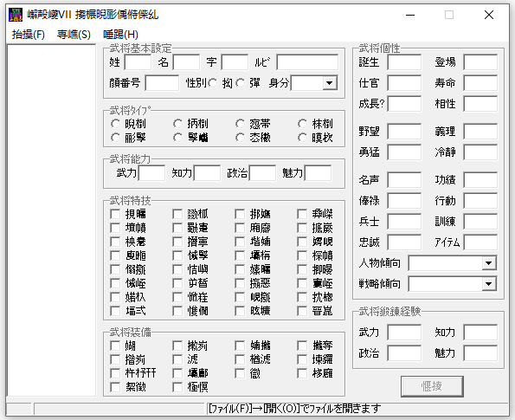Click the 訓練 training field

tap(480, 222)
